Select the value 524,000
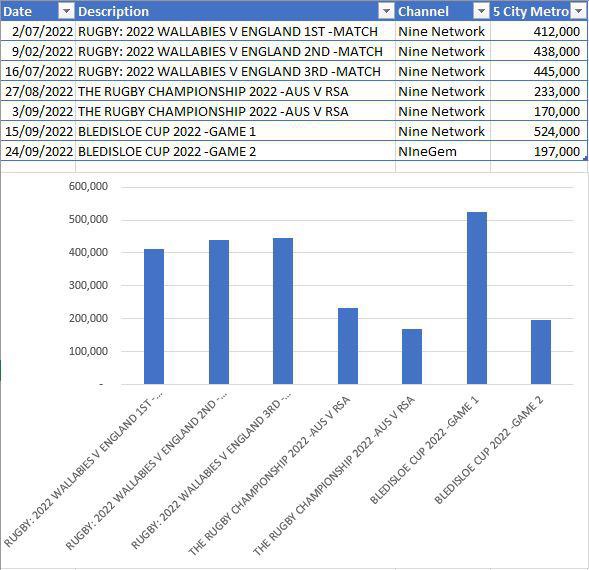 click(539, 131)
